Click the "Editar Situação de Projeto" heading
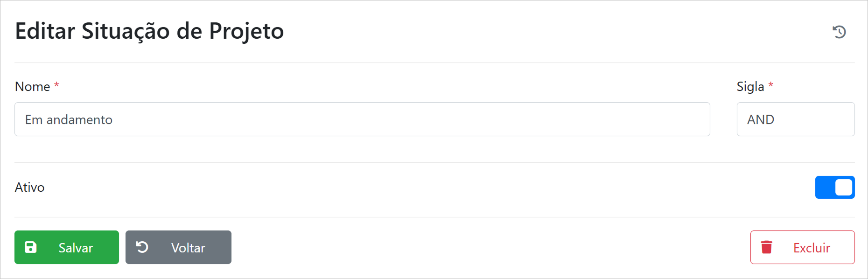 tap(149, 31)
